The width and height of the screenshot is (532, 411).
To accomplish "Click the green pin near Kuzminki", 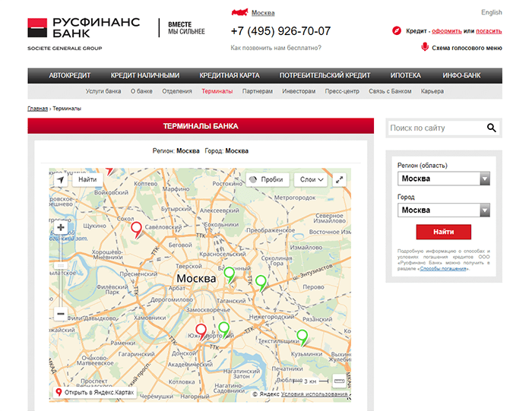I will [x=302, y=337].
